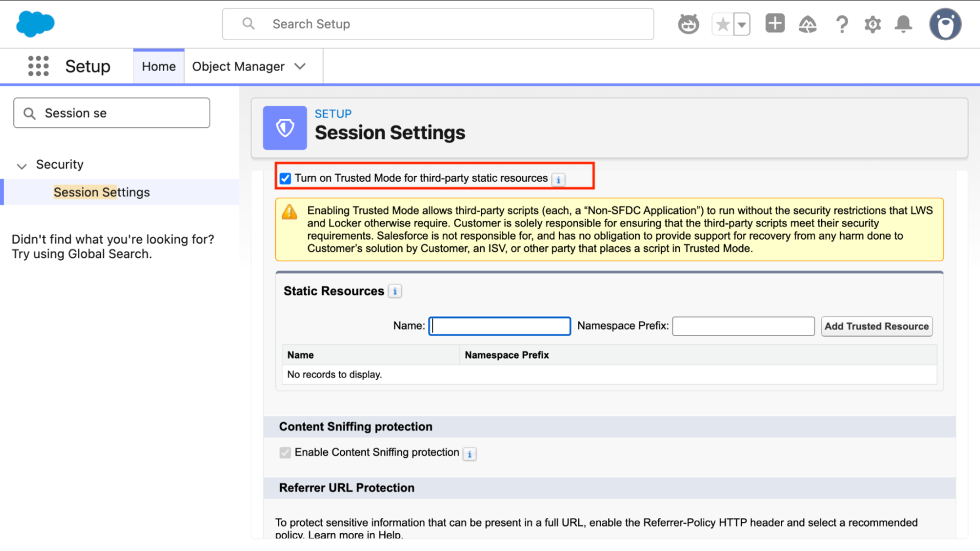This screenshot has height=551, width=980.
Task: Click the Content Sniffing info icon
Action: coord(469,454)
